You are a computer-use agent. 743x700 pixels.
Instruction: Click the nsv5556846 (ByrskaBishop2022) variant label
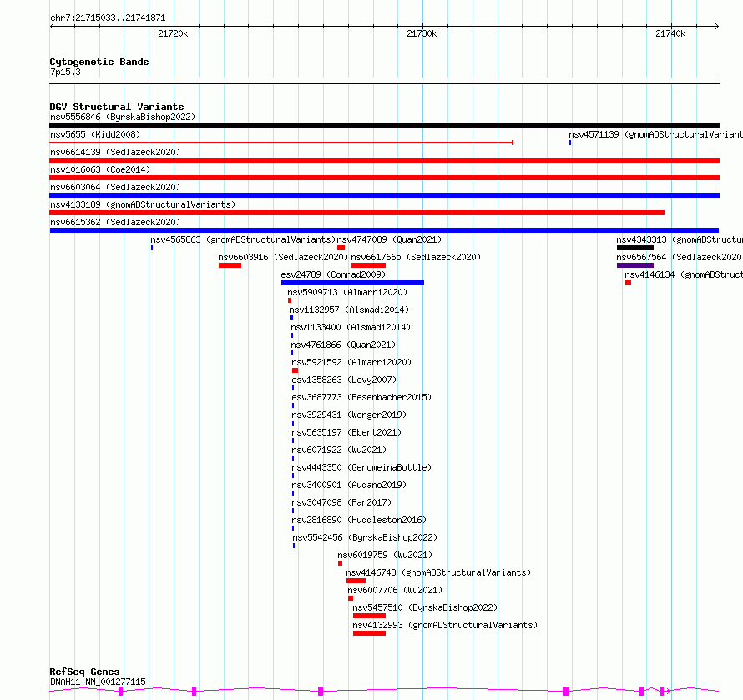click(x=123, y=117)
